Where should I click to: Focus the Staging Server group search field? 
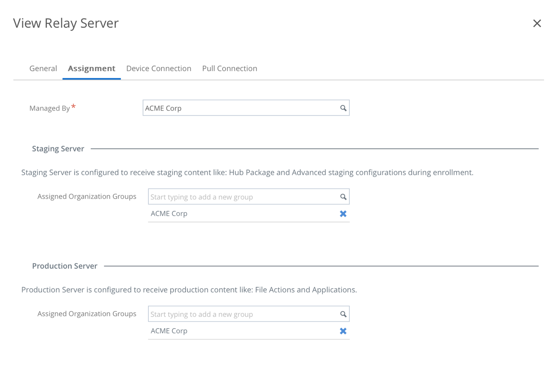point(243,197)
